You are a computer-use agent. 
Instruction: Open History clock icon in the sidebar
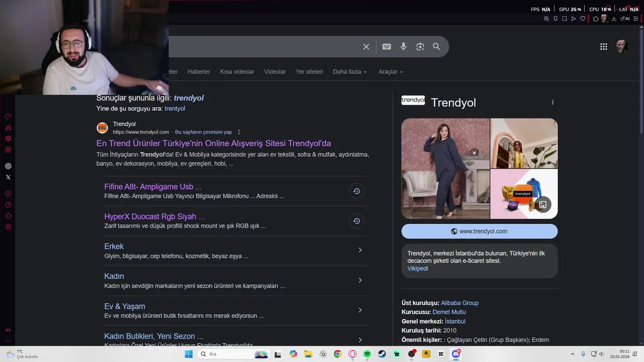pyautogui.click(x=8, y=205)
